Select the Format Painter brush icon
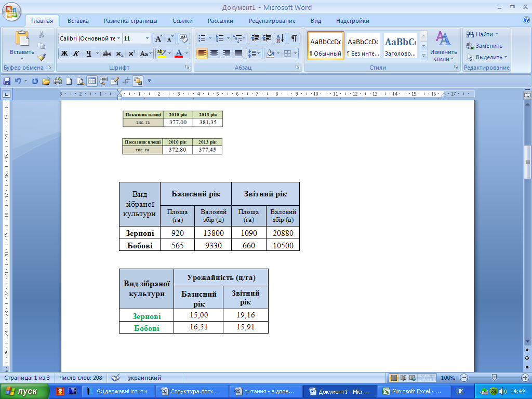This screenshot has height=399, width=532. point(42,57)
